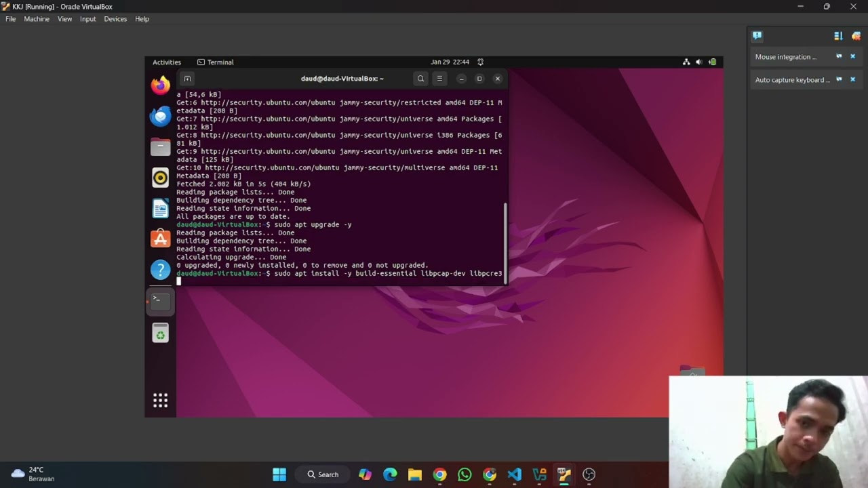The image size is (868, 488).
Task: Toggle the VirtualBox notification center icon
Action: [x=757, y=36]
